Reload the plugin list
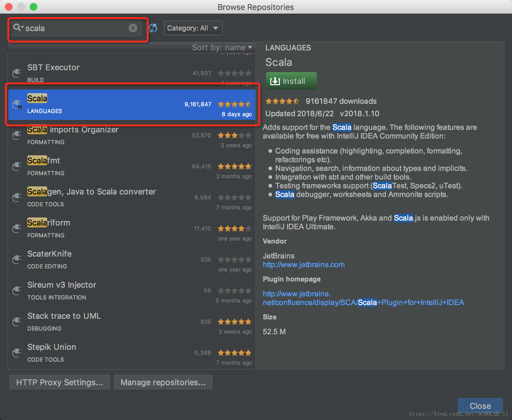 pos(153,28)
